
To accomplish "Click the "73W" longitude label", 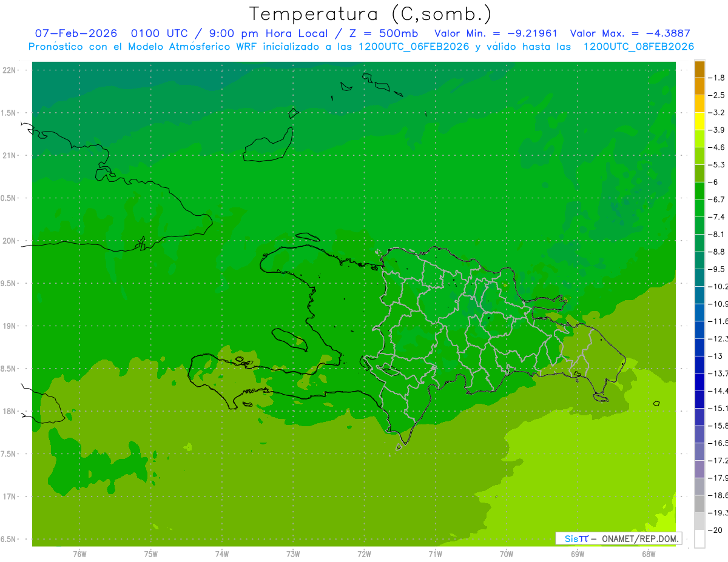I will click(x=293, y=554).
